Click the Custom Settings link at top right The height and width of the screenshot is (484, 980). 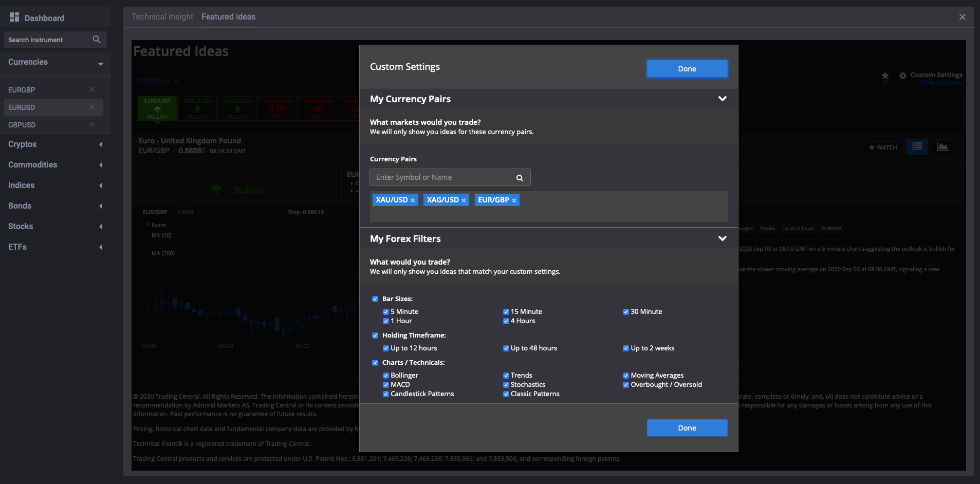click(936, 75)
